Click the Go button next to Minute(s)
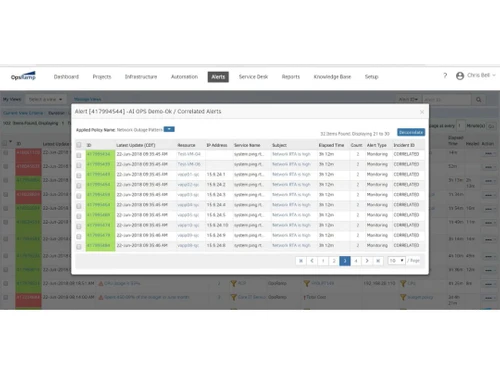The image size is (500, 375). pyautogui.click(x=491, y=126)
